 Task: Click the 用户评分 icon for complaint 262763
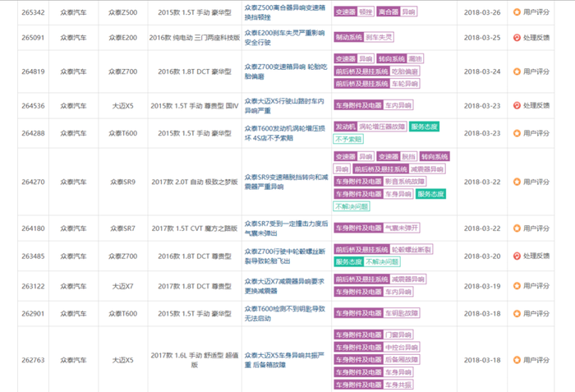click(517, 360)
